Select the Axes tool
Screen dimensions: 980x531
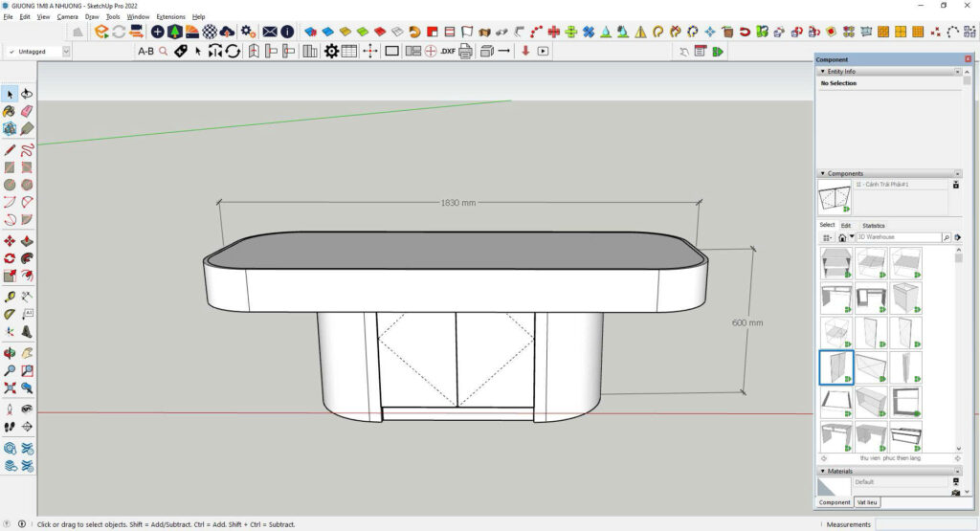(x=10, y=332)
